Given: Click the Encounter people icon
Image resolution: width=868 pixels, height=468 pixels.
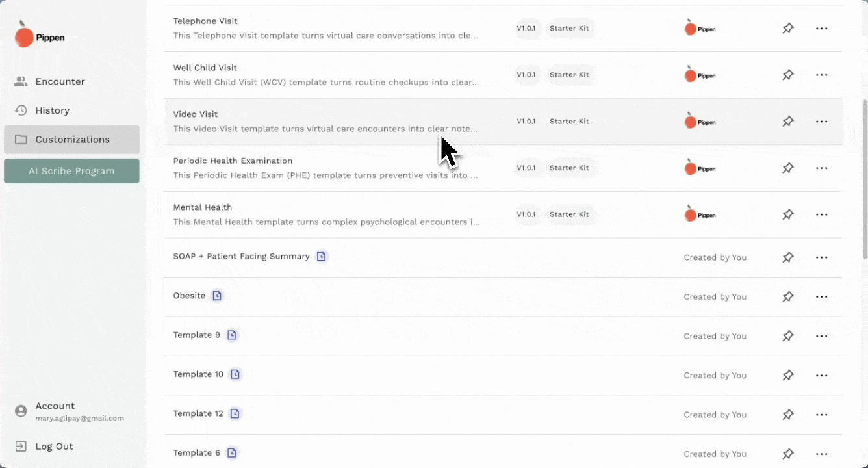Looking at the screenshot, I should point(21,81).
